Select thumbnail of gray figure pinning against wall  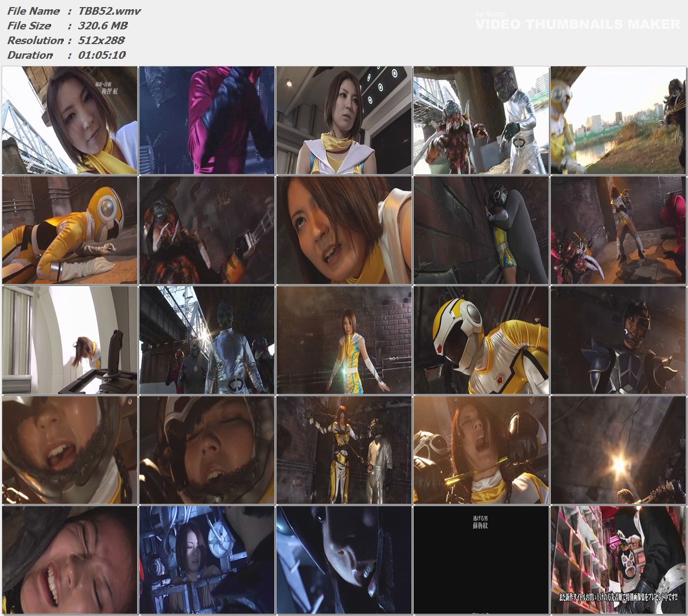pos(481,230)
